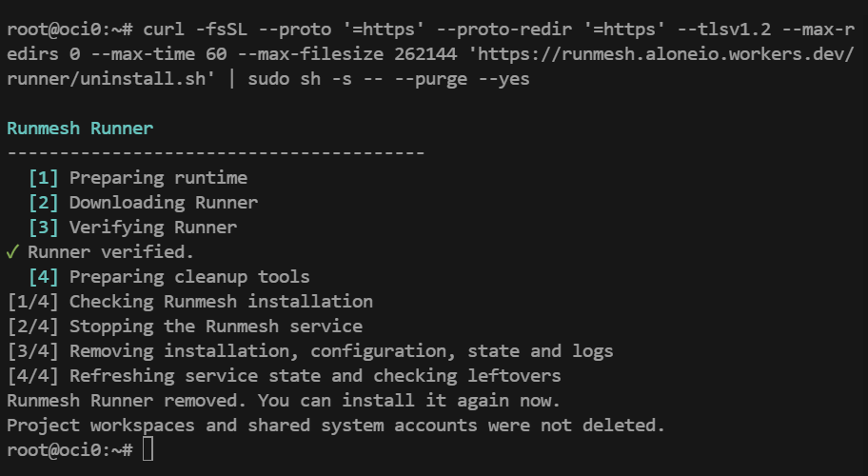Image resolution: width=868 pixels, height=476 pixels.
Task: Click the [1] Preparing runtime step marker
Action: tap(44, 178)
